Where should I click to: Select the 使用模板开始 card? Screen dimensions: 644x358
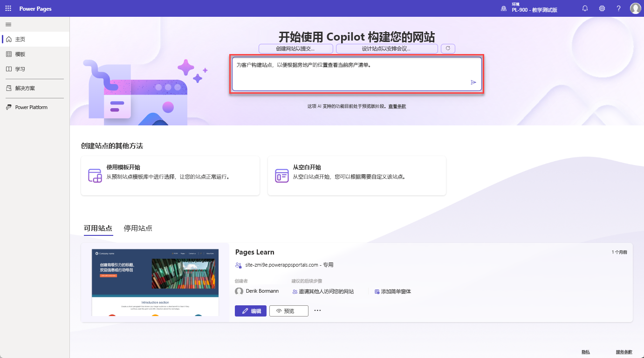coord(170,176)
